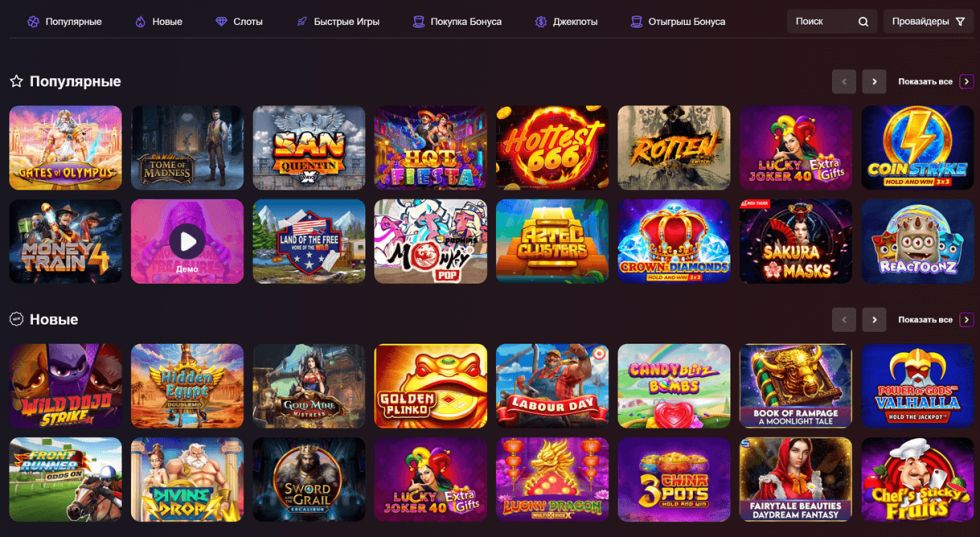
Task: Switch to the Отыгрыш Бонуса tab
Action: pyautogui.click(x=678, y=22)
